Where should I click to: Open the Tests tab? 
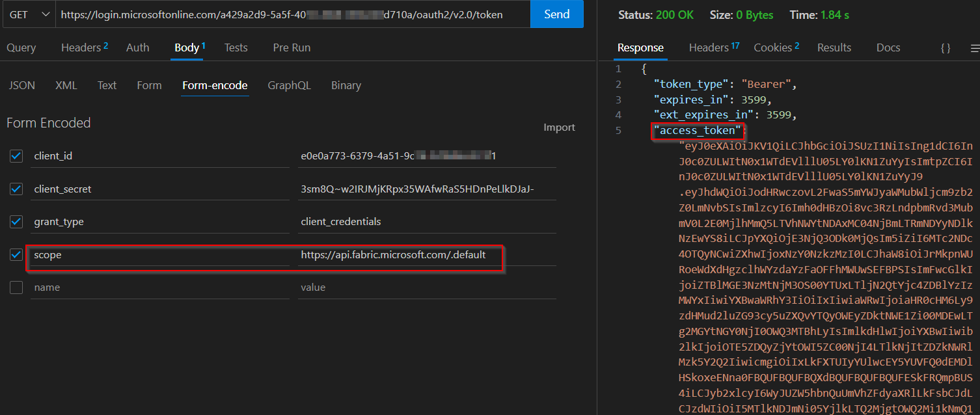pyautogui.click(x=236, y=47)
